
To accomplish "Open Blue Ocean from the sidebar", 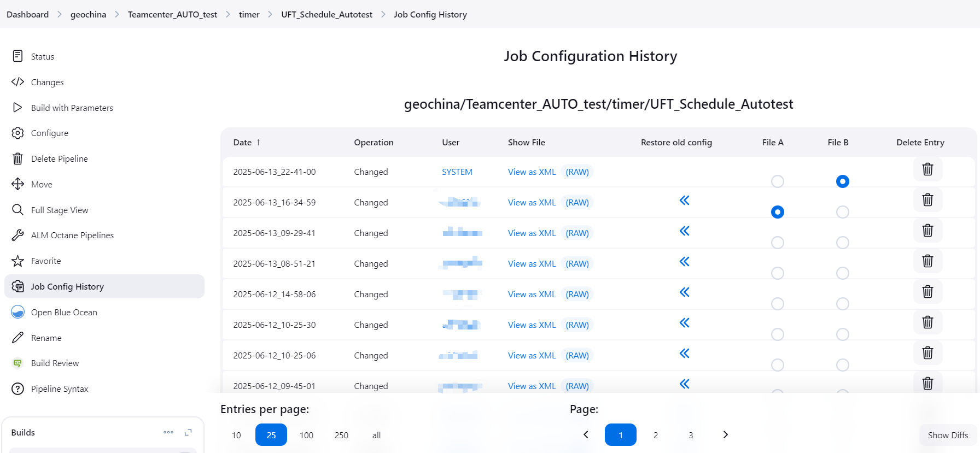I will point(64,312).
